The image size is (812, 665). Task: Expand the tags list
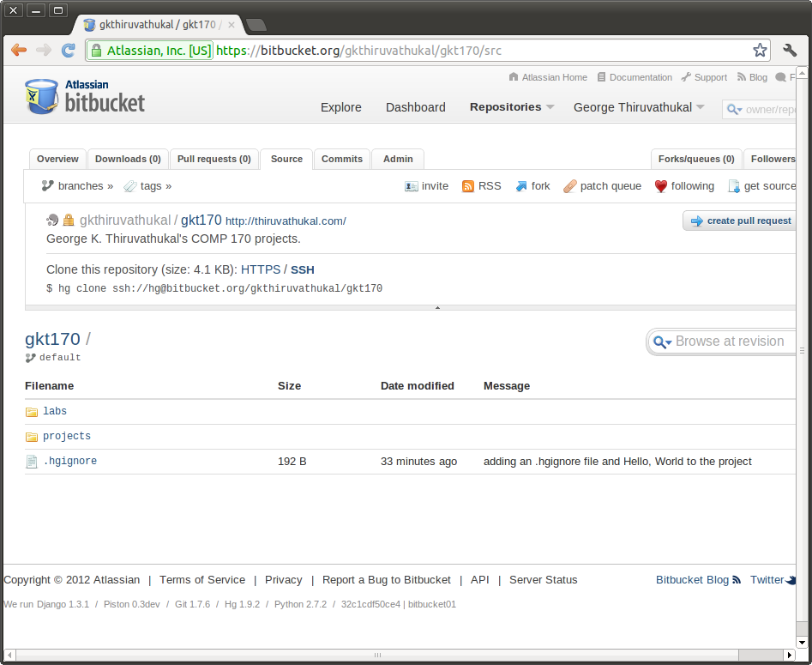coord(147,186)
